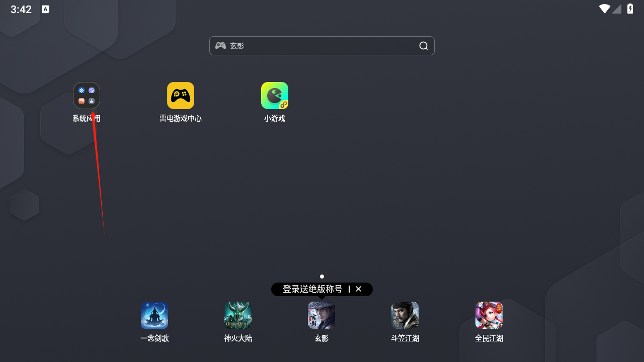The width and height of the screenshot is (644, 362).
Task: Open the 一念剑歌 game
Action: 154,315
